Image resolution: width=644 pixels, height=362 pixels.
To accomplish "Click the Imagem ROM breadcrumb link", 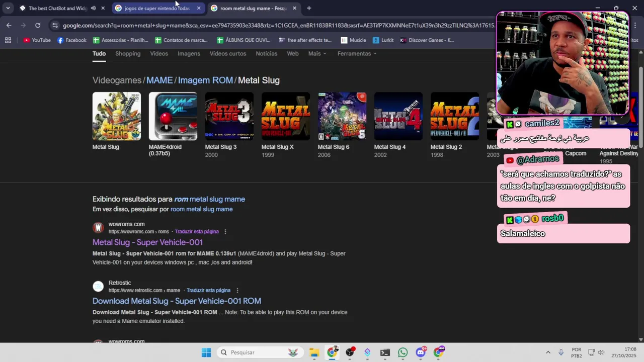I will [x=205, y=80].
